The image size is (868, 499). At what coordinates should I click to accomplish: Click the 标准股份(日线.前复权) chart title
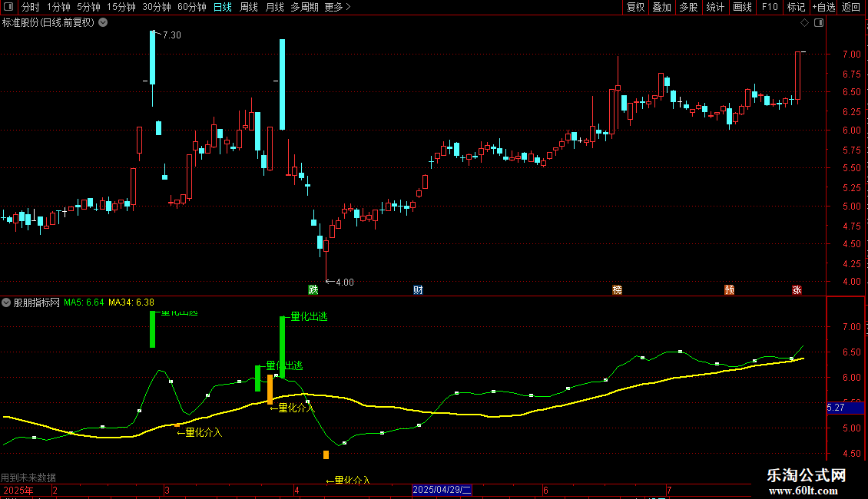click(x=48, y=23)
